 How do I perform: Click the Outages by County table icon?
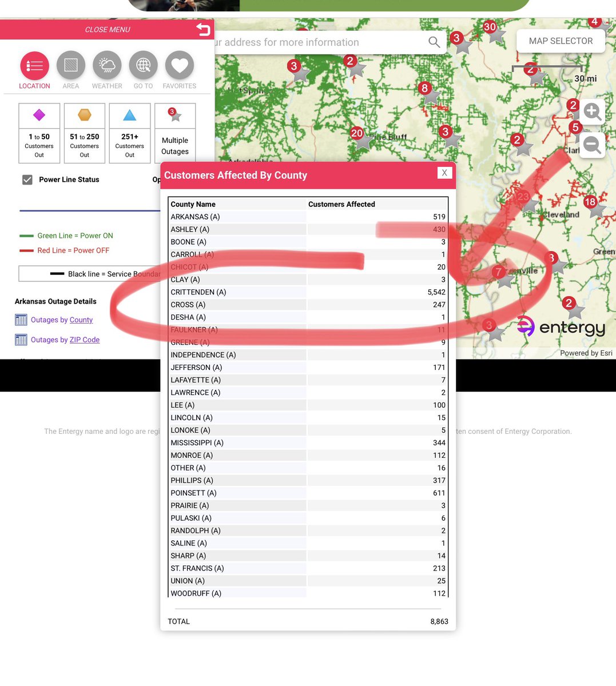pyautogui.click(x=21, y=320)
